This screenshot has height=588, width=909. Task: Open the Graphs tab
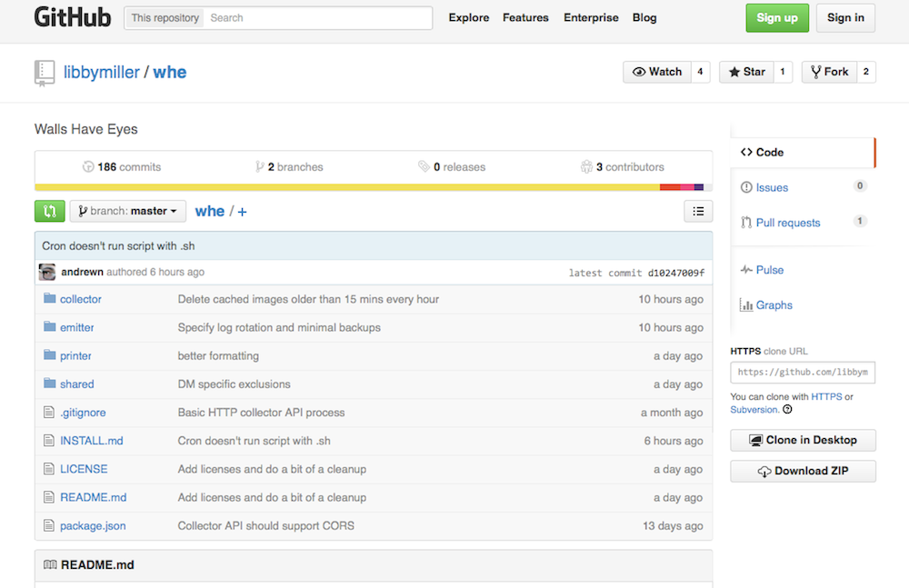click(803, 305)
